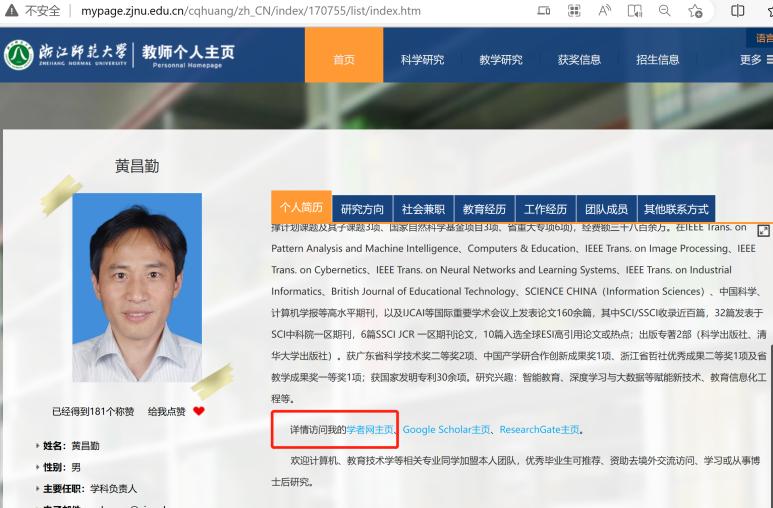Click the 教师个人主页 site title
Screen dimensions: 773x508
coord(188,55)
